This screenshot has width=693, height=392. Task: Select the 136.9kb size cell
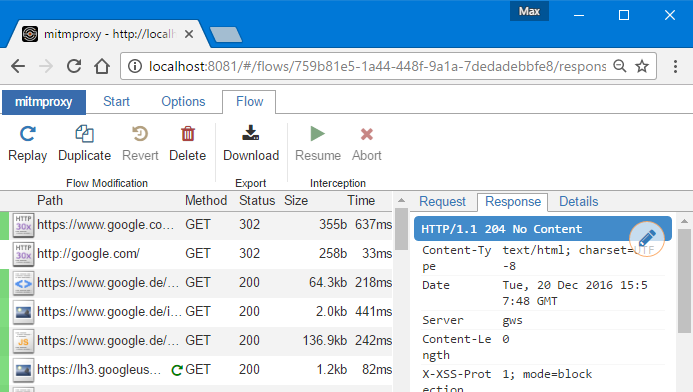[325, 341]
